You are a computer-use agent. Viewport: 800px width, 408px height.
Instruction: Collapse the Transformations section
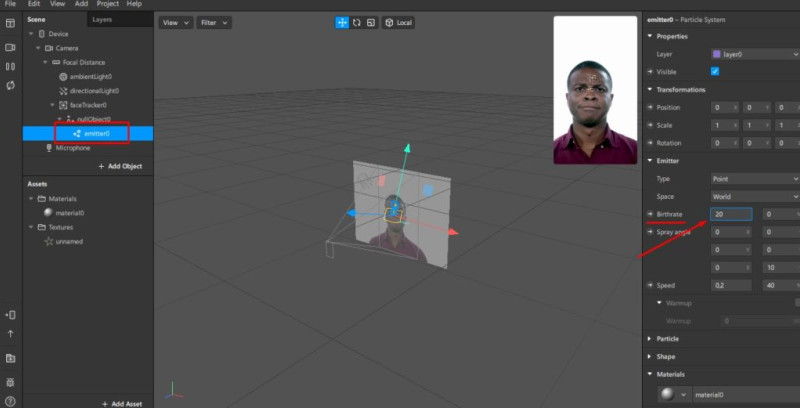tap(649, 89)
